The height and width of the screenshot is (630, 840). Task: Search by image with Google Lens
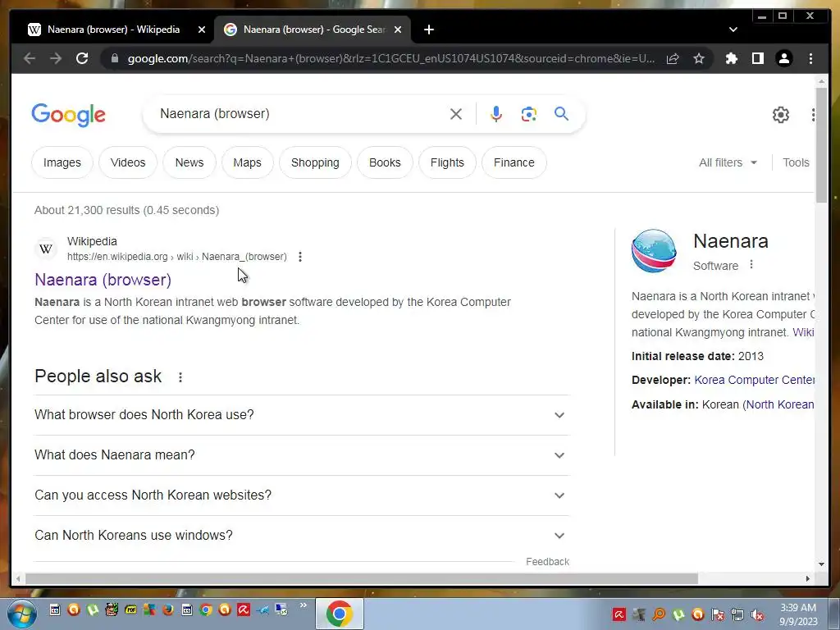point(529,113)
